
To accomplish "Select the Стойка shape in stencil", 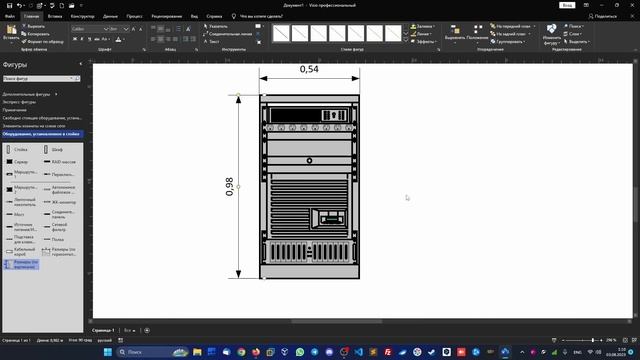I will click(x=17, y=150).
